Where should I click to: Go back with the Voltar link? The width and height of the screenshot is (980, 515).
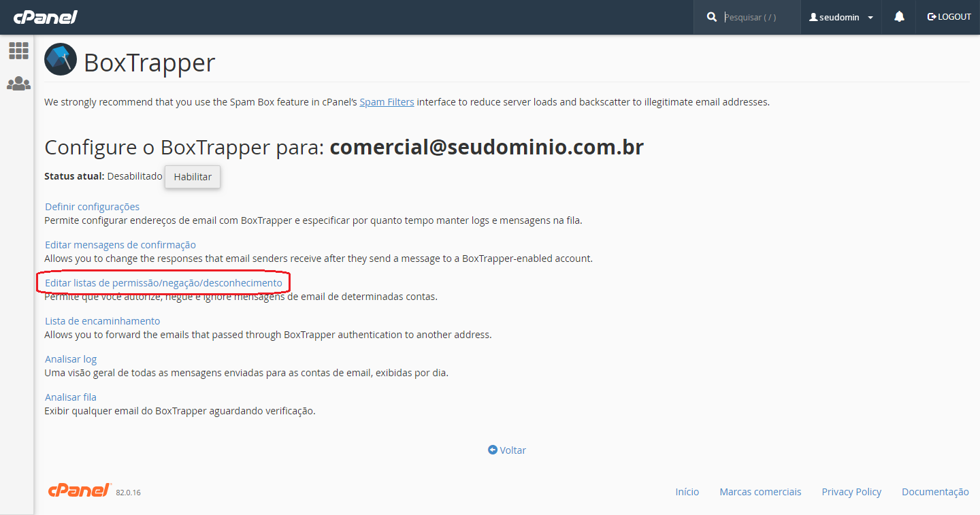(x=507, y=450)
